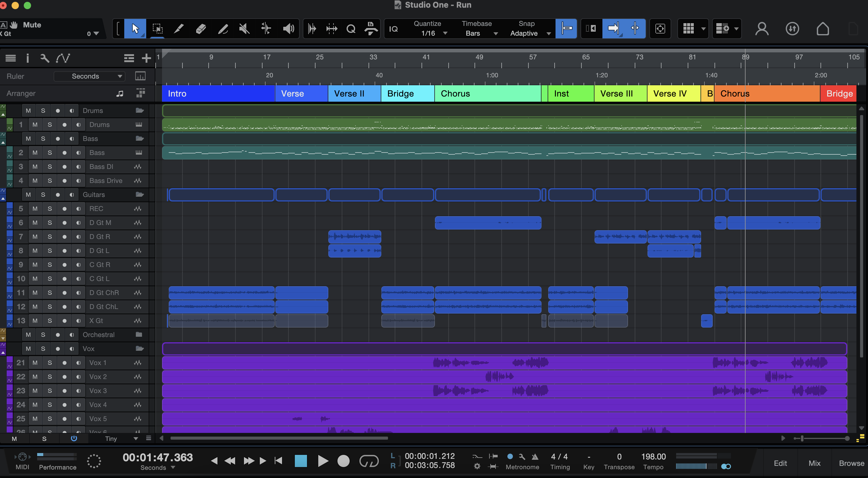The image size is (868, 478).
Task: Mute the Bass DI track
Action: [x=35, y=167]
